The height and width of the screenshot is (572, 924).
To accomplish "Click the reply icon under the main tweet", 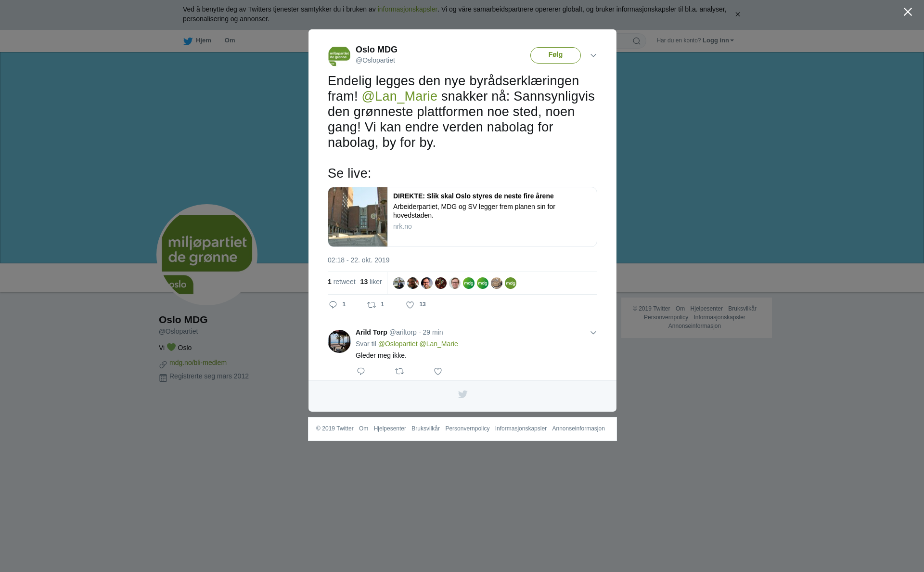I will point(333,305).
